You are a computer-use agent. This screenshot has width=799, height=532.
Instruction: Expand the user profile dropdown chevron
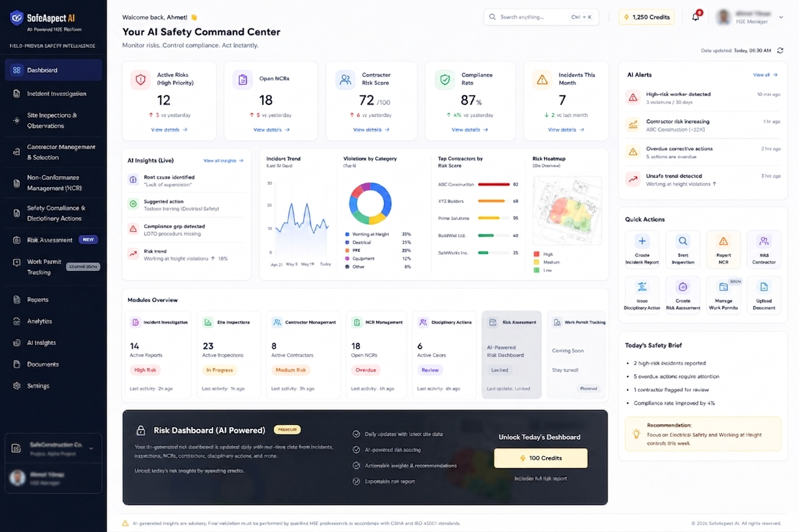(x=782, y=17)
